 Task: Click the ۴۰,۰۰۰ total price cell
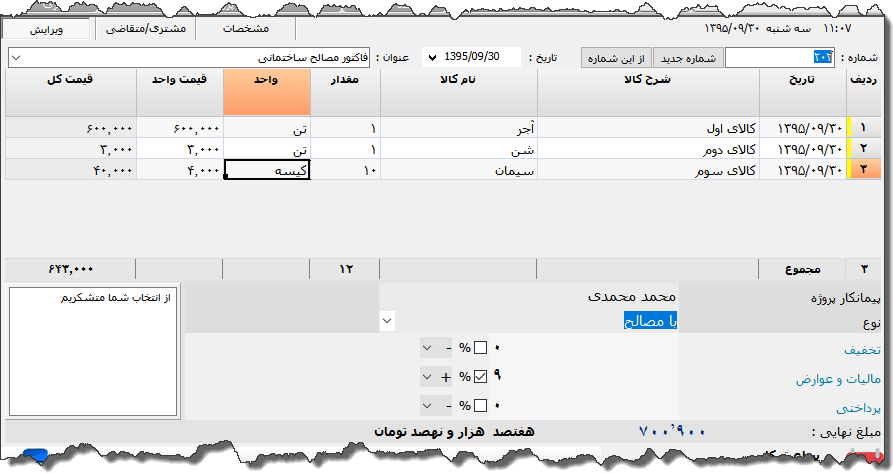[x=71, y=170]
